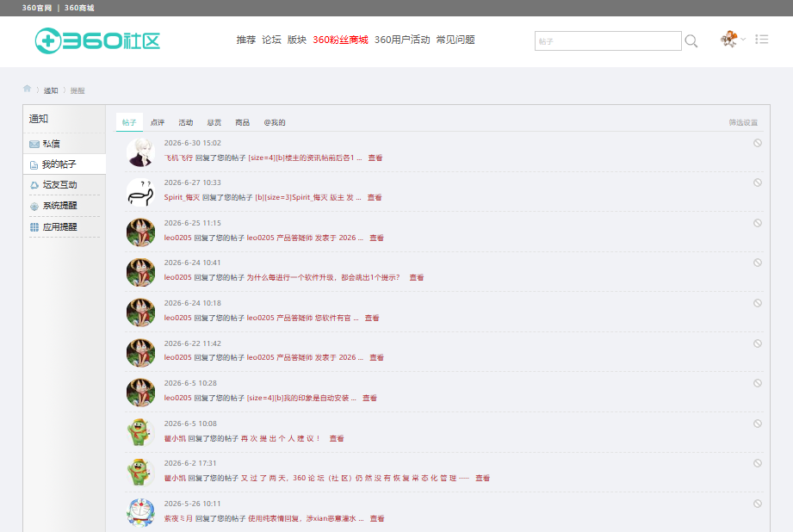This screenshot has width=793, height=532.
Task: Block notification dated 2026-5-26 10:11
Action: coord(758,504)
